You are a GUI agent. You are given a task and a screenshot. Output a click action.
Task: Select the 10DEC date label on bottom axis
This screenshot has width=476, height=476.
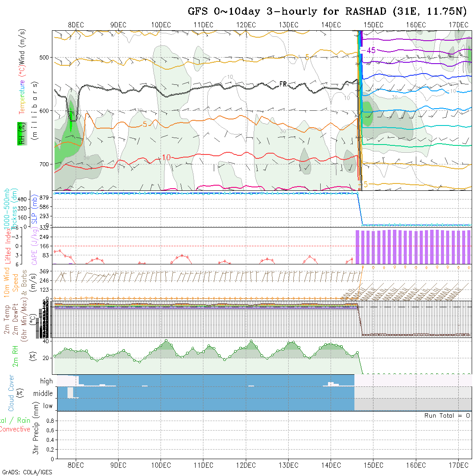click(x=161, y=465)
